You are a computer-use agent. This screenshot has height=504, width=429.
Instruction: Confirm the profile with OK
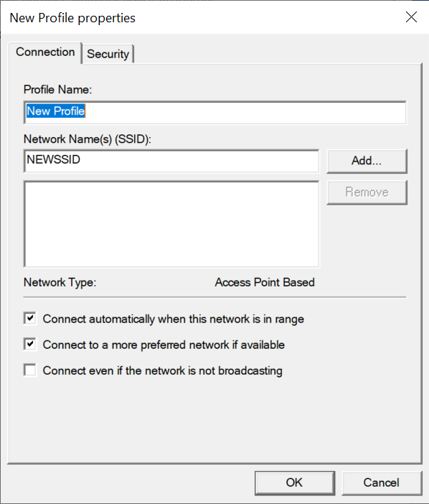pos(294,482)
